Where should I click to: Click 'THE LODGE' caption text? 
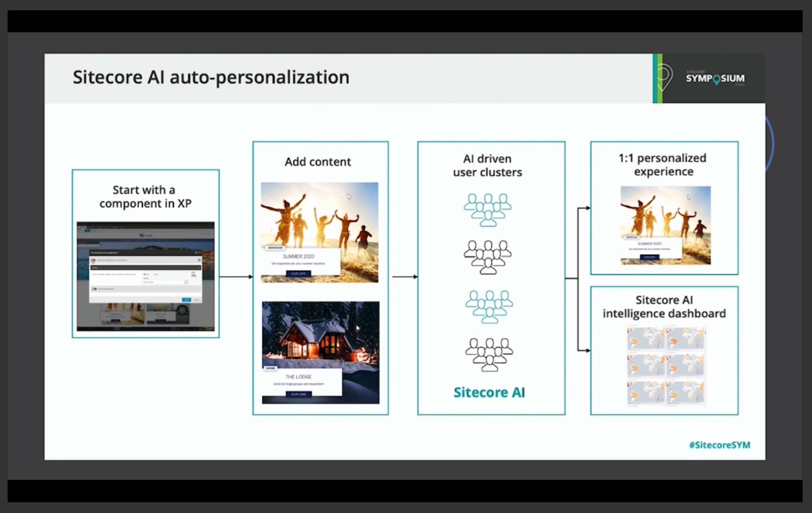[x=299, y=377]
